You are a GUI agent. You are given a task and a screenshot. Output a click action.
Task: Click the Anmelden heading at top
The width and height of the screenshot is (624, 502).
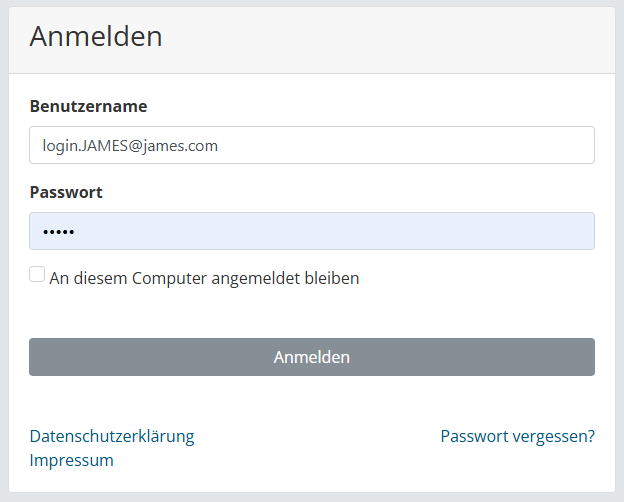point(96,37)
